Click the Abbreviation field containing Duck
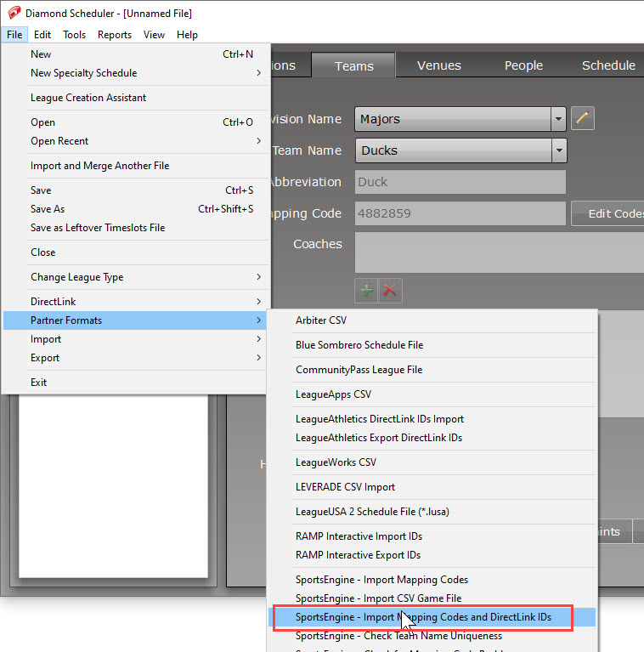Screen dimensions: 644x652 460,182
